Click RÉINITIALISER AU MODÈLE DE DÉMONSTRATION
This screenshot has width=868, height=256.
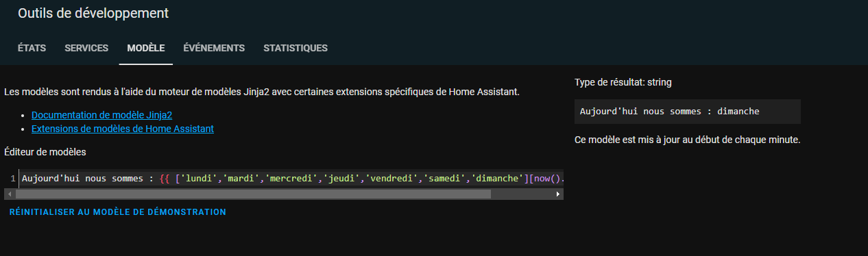[x=117, y=212]
